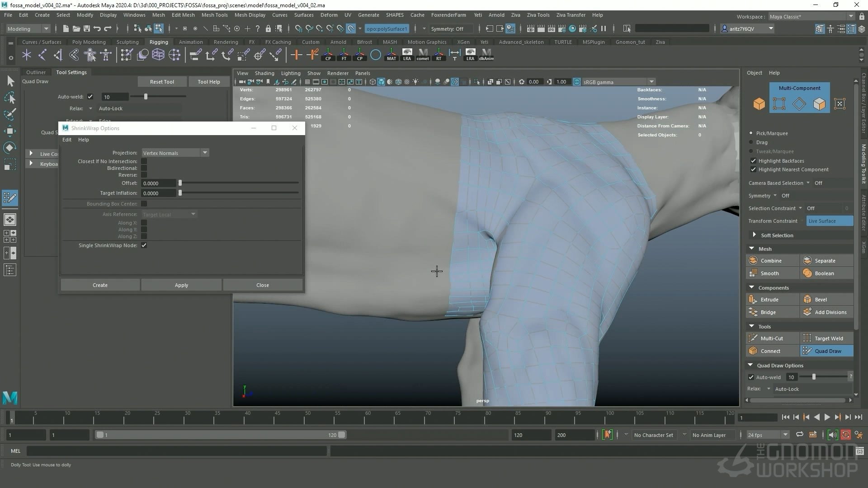The image size is (868, 488).
Task: Click the Boolean mesh icon
Action: pyautogui.click(x=807, y=273)
